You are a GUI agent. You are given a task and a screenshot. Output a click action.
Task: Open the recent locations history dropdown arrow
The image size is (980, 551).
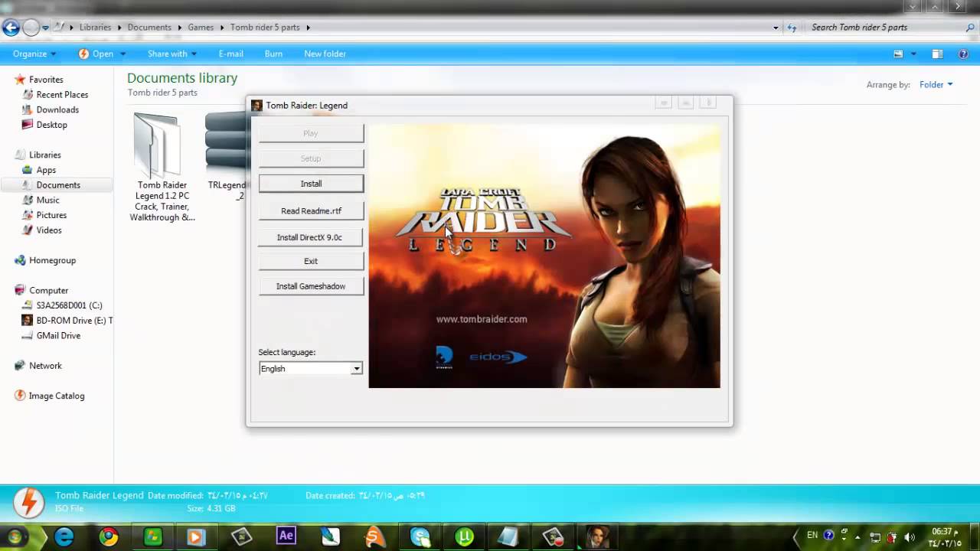(46, 28)
